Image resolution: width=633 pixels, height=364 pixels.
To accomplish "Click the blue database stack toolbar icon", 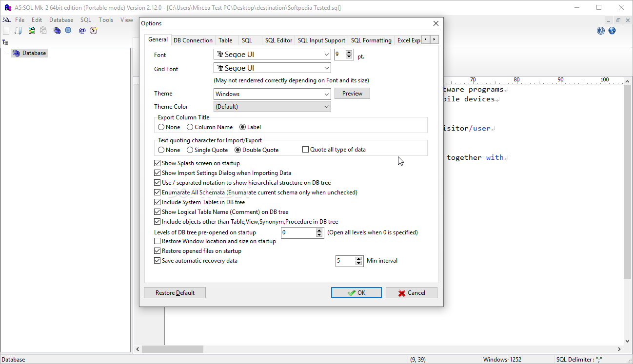I will (x=57, y=31).
